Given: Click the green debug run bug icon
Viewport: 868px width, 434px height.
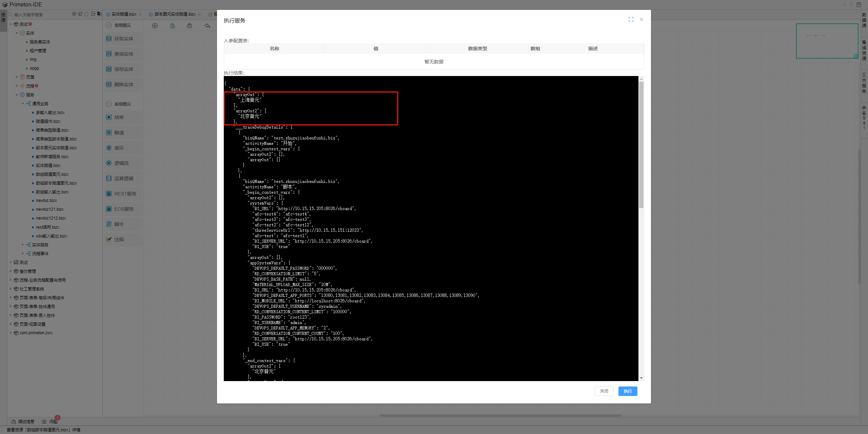Looking at the screenshot, I should point(173,26).
